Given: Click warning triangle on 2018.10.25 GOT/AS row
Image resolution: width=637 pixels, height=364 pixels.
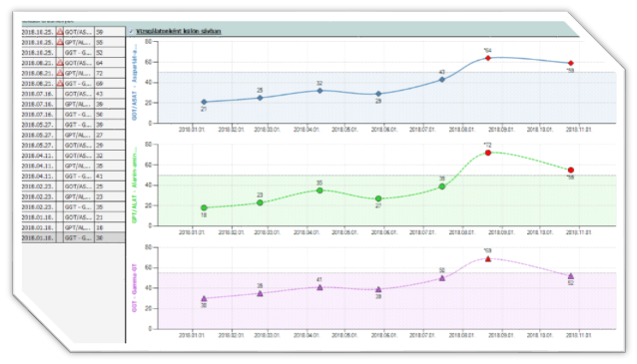Looking at the screenshot, I should coord(60,32).
